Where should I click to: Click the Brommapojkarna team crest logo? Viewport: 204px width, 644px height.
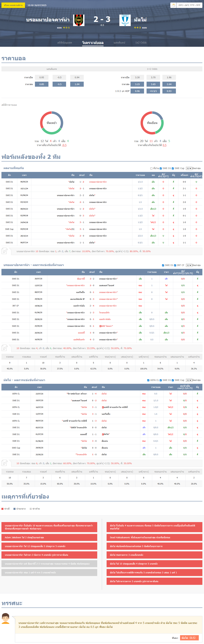(79, 20)
